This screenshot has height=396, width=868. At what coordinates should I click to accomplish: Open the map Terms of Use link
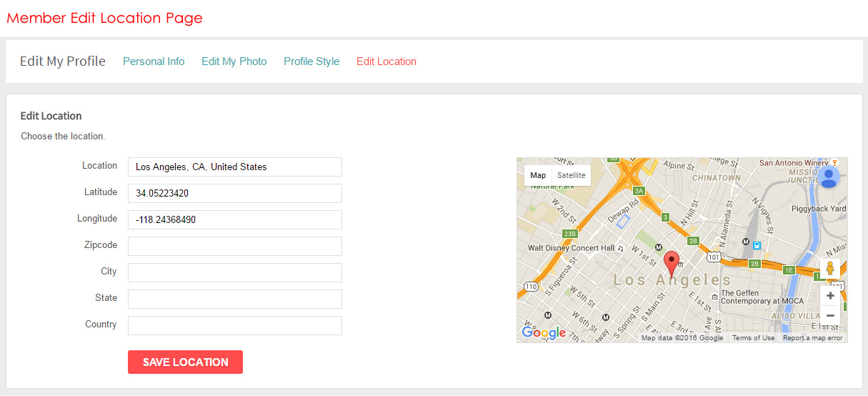pyautogui.click(x=753, y=338)
